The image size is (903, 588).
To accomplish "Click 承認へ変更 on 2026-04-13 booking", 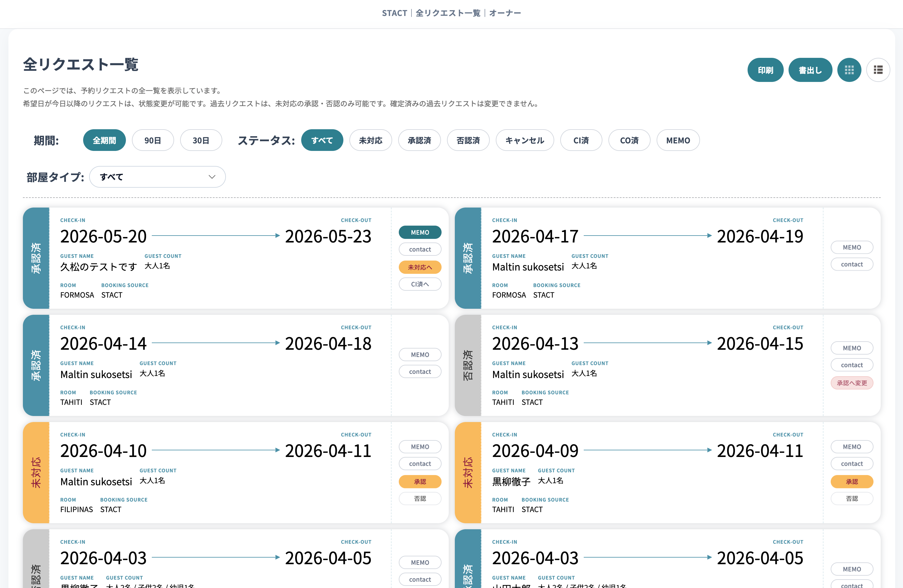I will 852,383.
